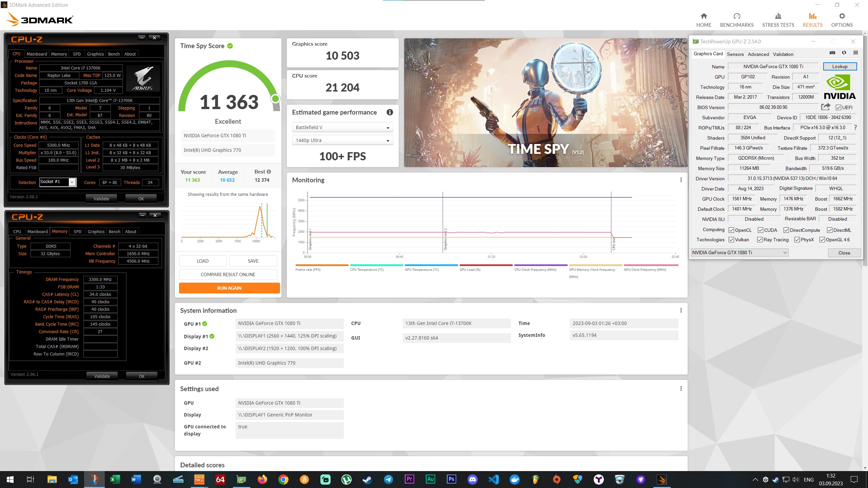Click Lookup button in GPU-Z

pyautogui.click(x=840, y=66)
